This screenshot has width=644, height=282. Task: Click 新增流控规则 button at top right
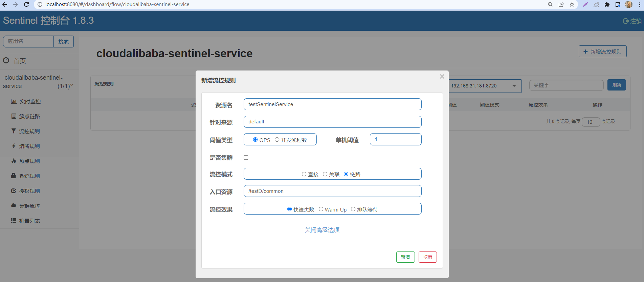pos(603,52)
